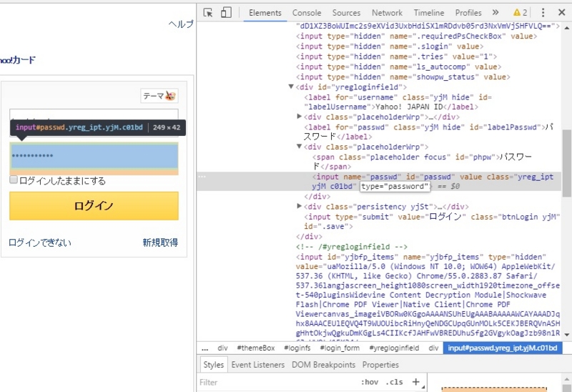Click the theme palette button テーマ
572x392 pixels.
click(159, 96)
